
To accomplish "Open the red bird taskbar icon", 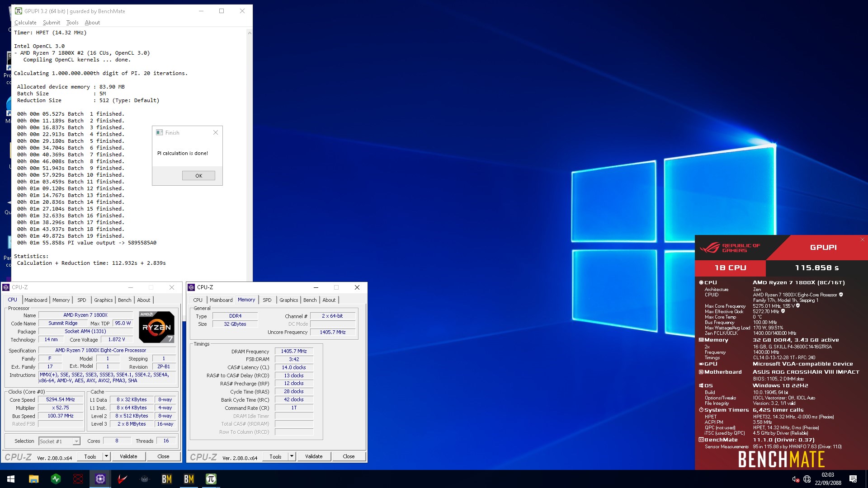I will (x=123, y=479).
